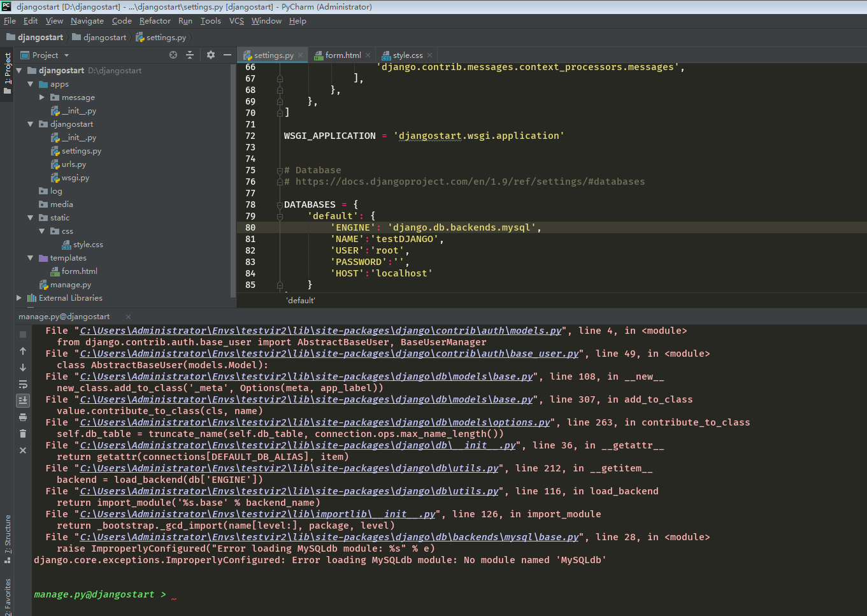Open the File menu
867x616 pixels.
click(x=10, y=21)
